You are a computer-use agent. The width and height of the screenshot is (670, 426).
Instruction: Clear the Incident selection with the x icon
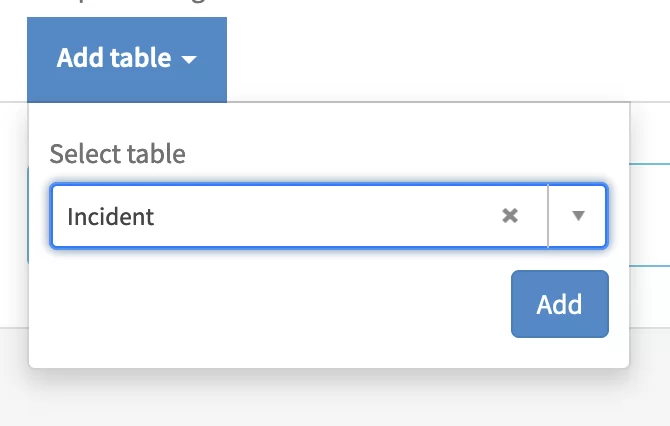[x=510, y=215]
